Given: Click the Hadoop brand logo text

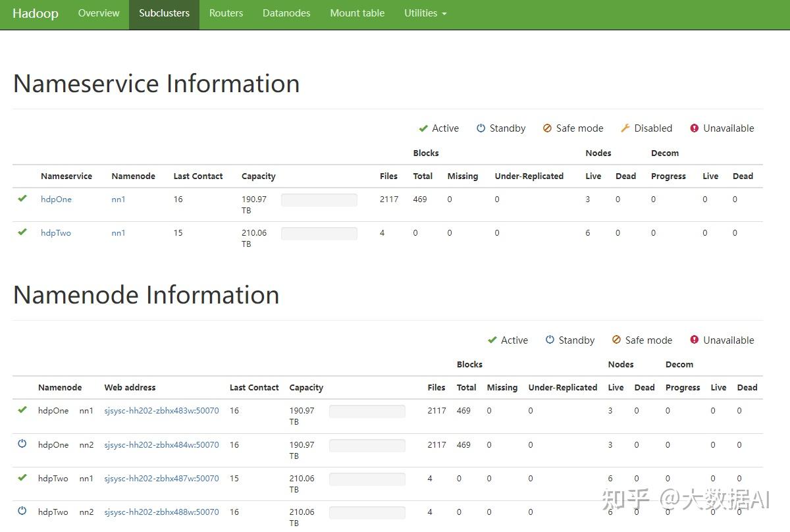Looking at the screenshot, I should pos(36,13).
